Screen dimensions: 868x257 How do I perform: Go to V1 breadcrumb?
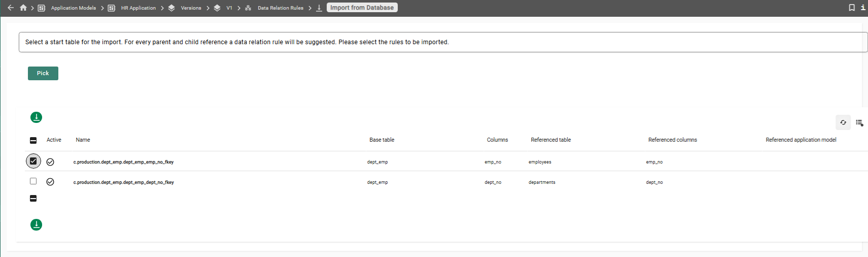229,8
